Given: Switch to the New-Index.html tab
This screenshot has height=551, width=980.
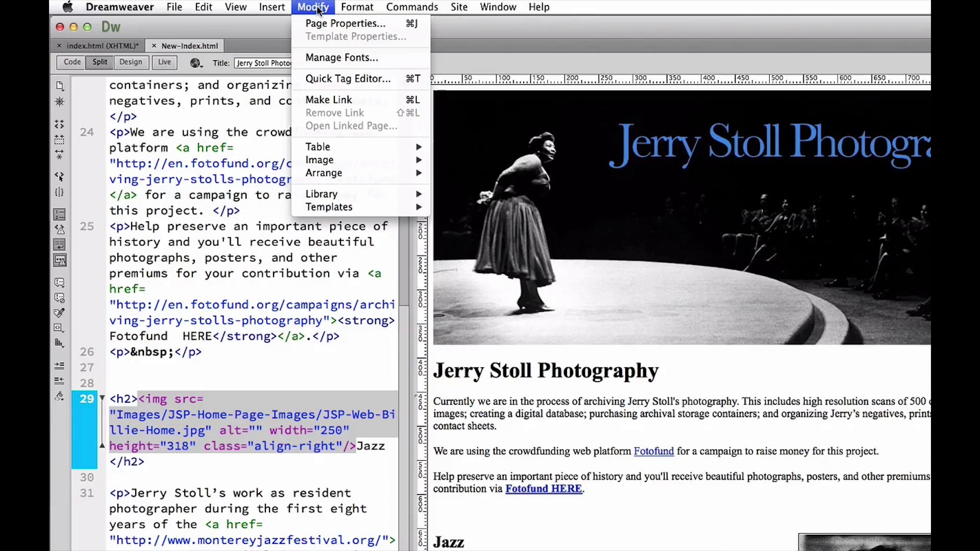Looking at the screenshot, I should click(x=189, y=46).
